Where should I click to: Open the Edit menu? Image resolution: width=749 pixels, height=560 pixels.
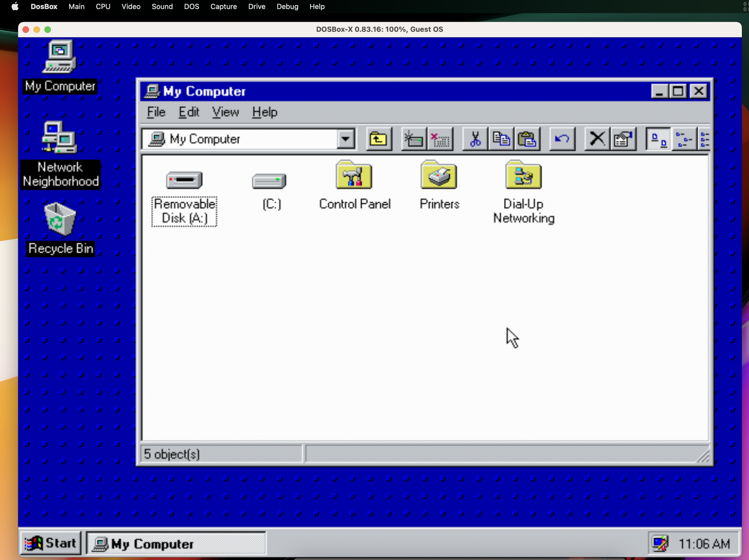click(188, 112)
